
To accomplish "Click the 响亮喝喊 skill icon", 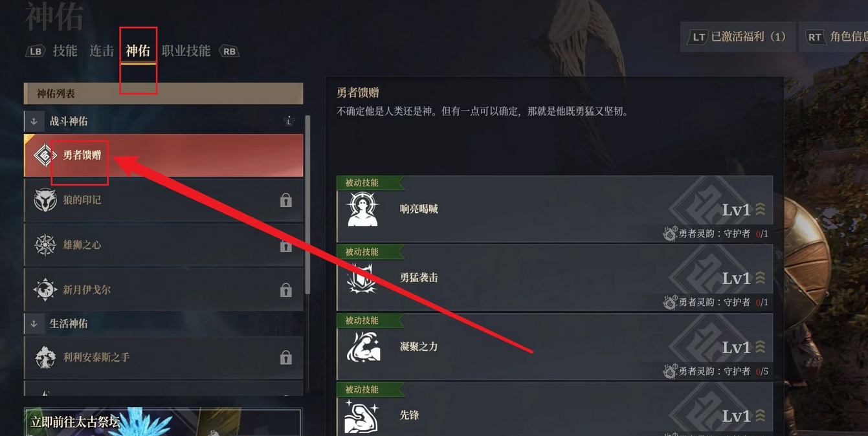I will click(362, 210).
